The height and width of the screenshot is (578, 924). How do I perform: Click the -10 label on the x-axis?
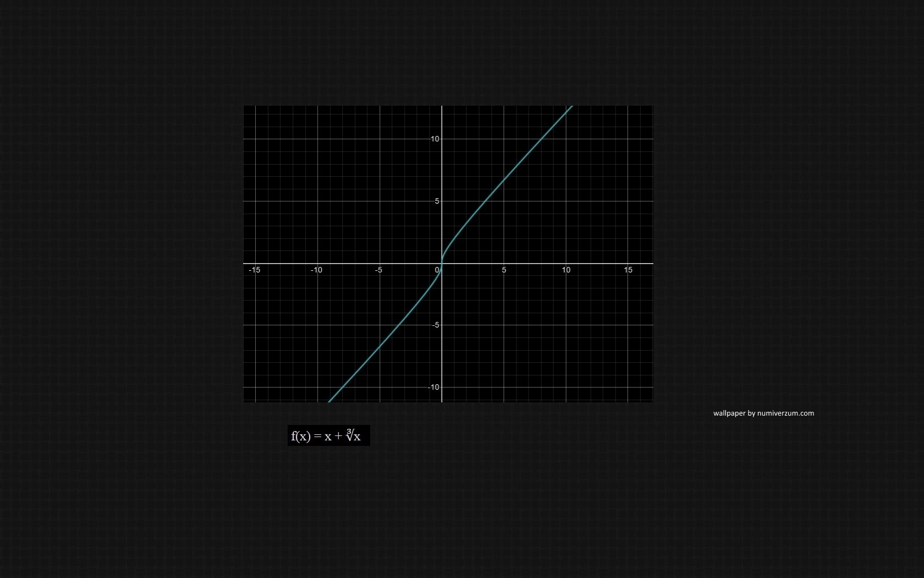(316, 270)
